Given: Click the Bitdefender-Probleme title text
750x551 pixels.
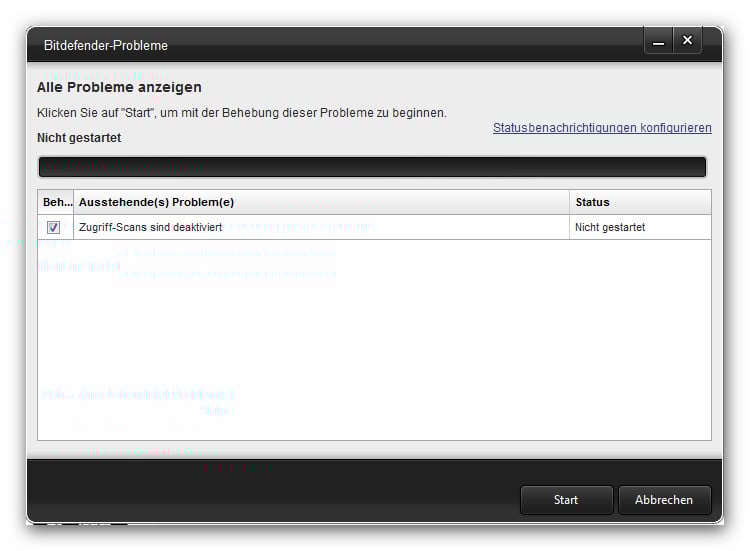Looking at the screenshot, I should (106, 45).
